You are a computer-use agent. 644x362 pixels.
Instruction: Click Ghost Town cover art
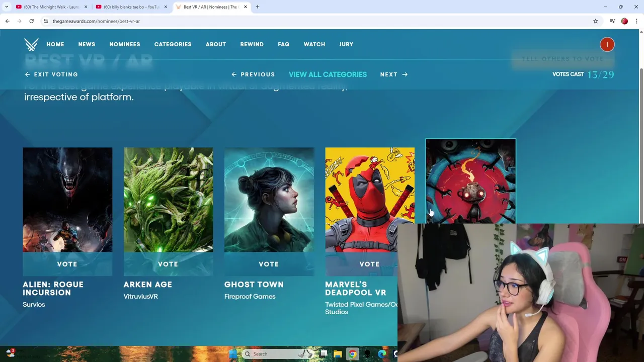(x=269, y=200)
